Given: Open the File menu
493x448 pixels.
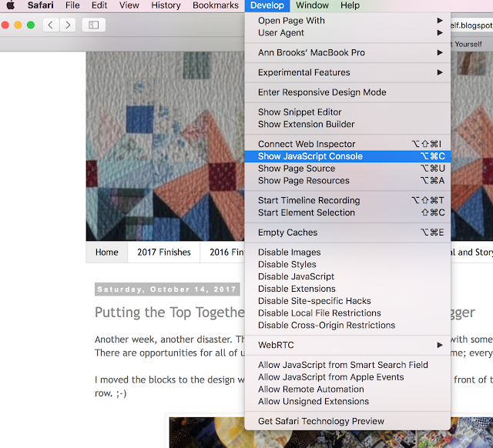Looking at the screenshot, I should coord(72,5).
